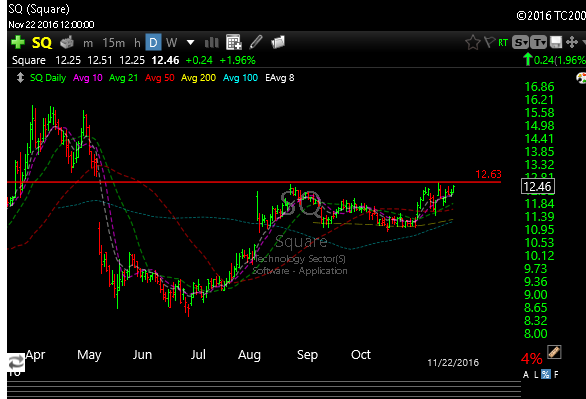This screenshot has height=399, width=586.
Task: Click the SQ Daily legend label
Action: (x=48, y=78)
